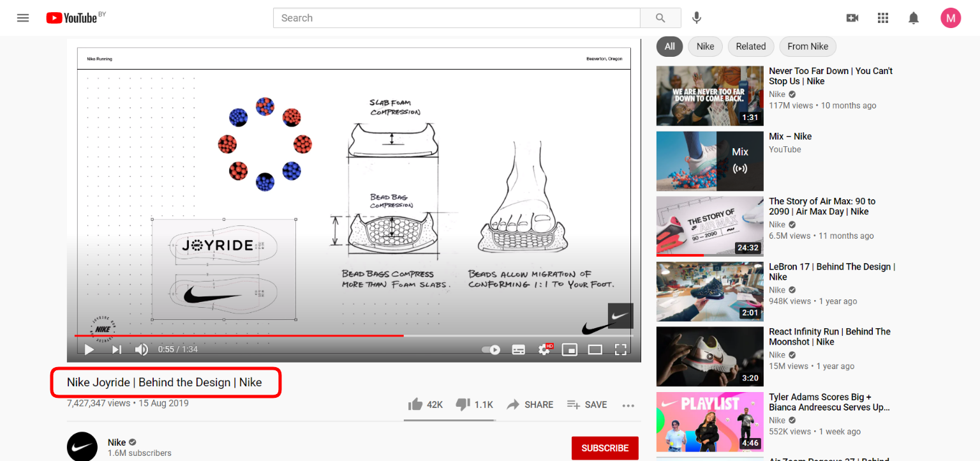The image size is (980, 461).
Task: Open the account avatar menu
Action: click(x=951, y=18)
